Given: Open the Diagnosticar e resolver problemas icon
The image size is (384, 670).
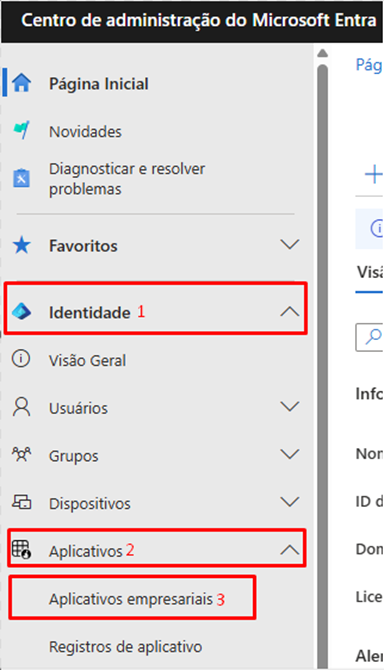Looking at the screenshot, I should 21,179.
